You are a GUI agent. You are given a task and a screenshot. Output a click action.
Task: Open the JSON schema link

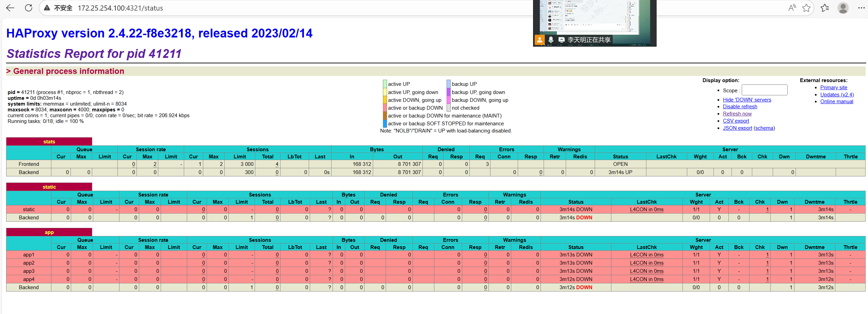764,128
